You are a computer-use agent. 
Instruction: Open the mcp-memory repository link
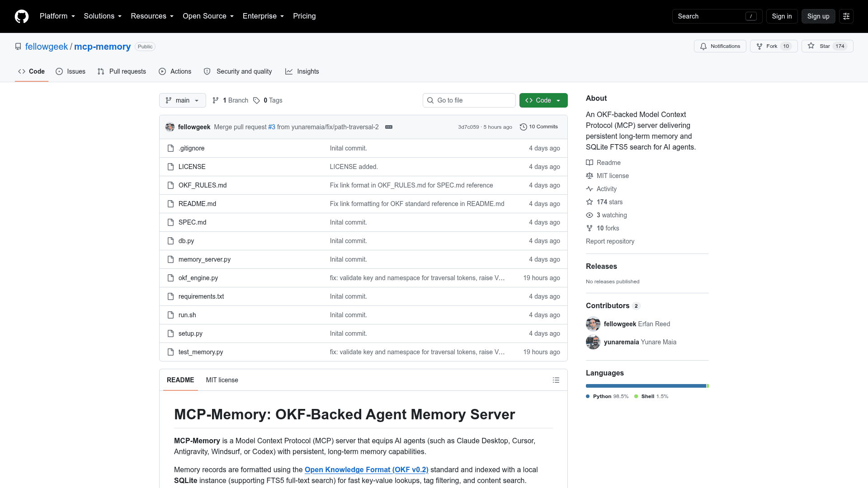[102, 47]
